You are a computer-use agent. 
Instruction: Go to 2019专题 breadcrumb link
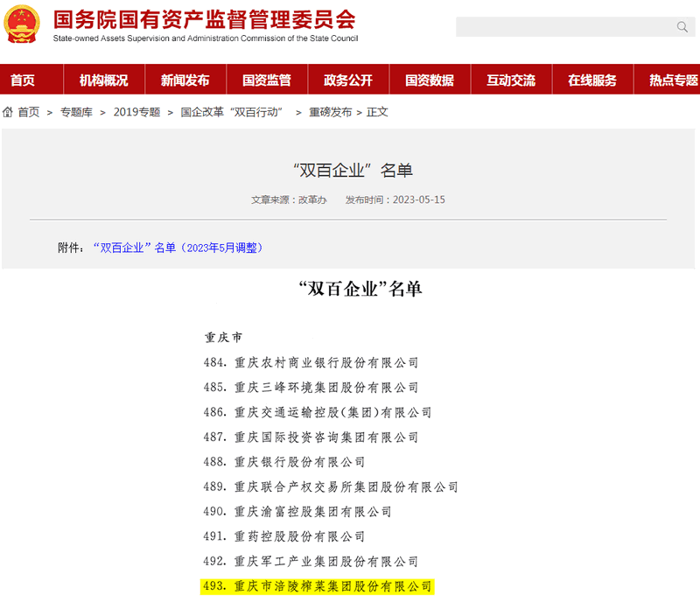pos(136,112)
